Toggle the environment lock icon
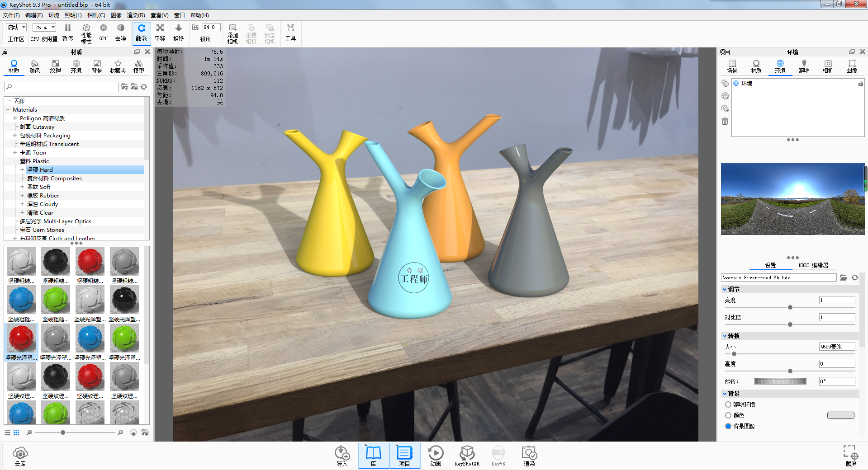 tap(860, 84)
